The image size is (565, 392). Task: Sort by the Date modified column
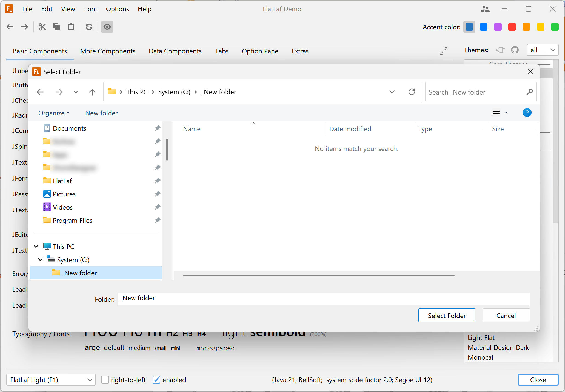click(370, 129)
